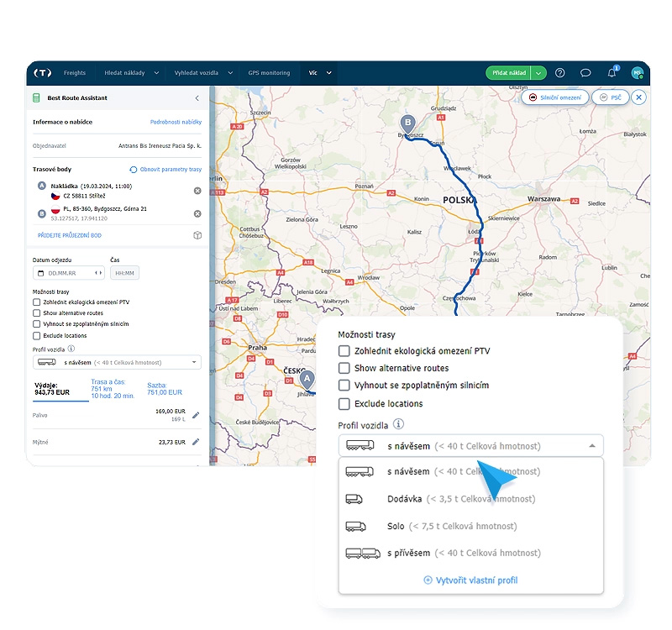Enable Vyhnout se zpoplatněným silnicím in popup
The image size is (672, 630).
344,386
